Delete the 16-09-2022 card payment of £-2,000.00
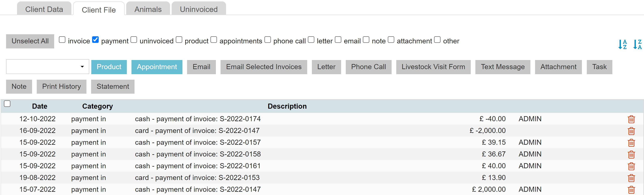This screenshot has height=195, width=644. [631, 131]
